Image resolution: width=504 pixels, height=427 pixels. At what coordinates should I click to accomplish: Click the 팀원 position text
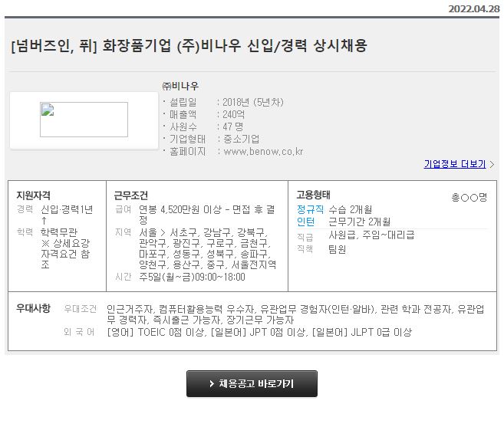(338, 249)
